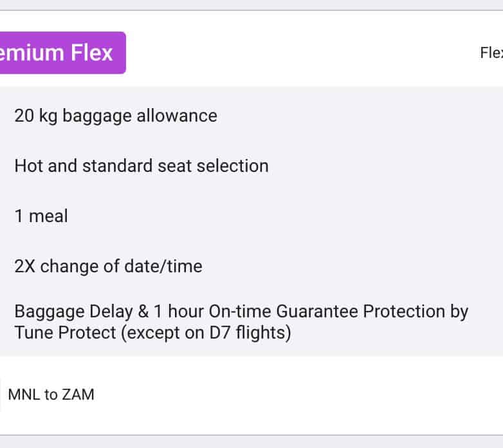The image size is (503, 448).
Task: Select the 2X change of date/time item
Action: click(108, 266)
